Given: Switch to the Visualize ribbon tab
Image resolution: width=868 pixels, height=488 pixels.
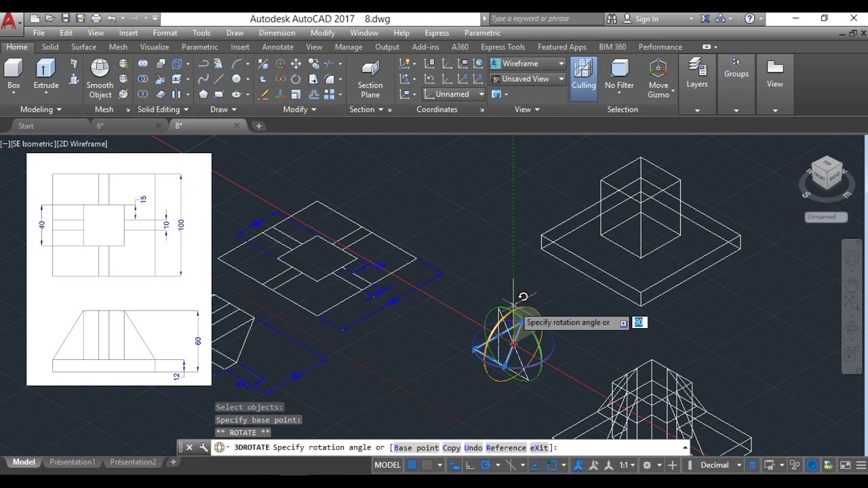Looking at the screenshot, I should pyautogui.click(x=155, y=47).
